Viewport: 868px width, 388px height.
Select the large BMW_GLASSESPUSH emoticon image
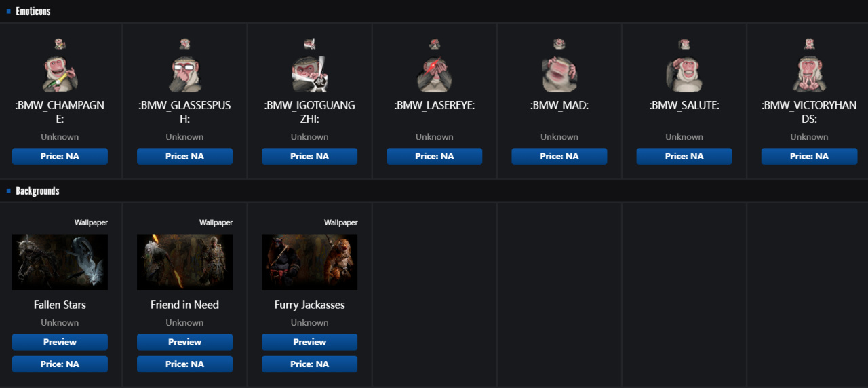point(184,74)
